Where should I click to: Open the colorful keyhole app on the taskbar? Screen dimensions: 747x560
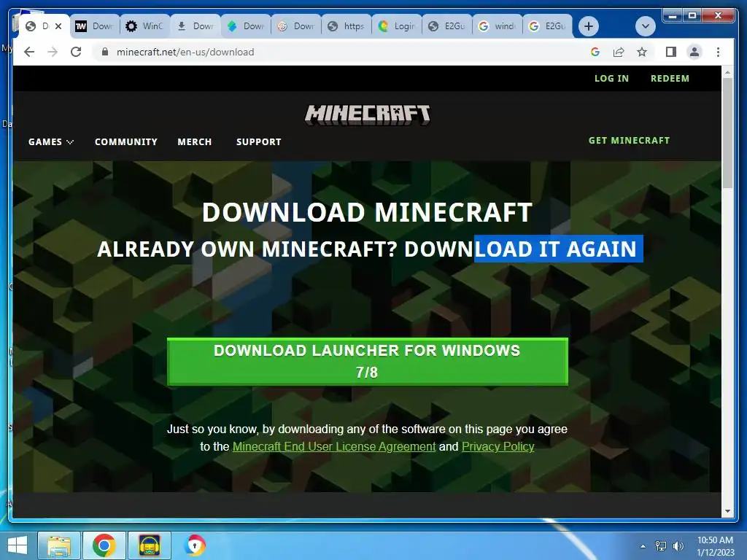(x=195, y=545)
